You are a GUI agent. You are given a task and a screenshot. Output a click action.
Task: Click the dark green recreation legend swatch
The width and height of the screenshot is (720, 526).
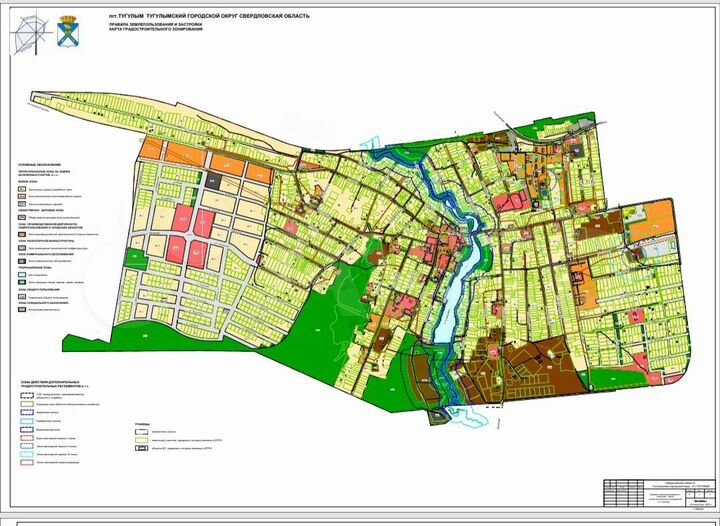point(22,282)
